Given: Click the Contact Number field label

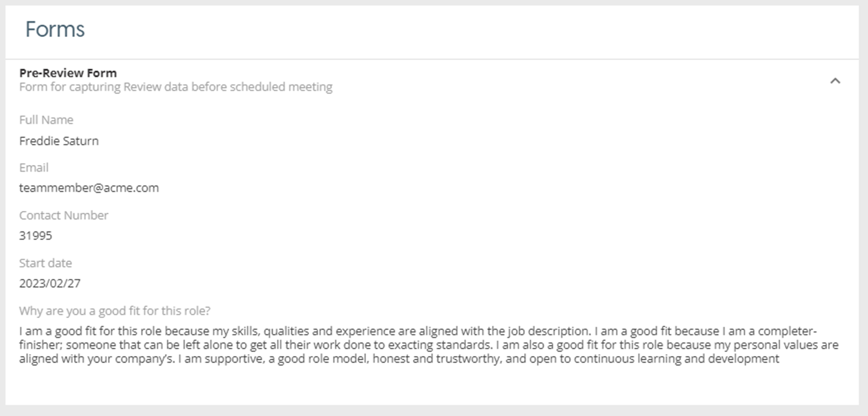Looking at the screenshot, I should (63, 215).
